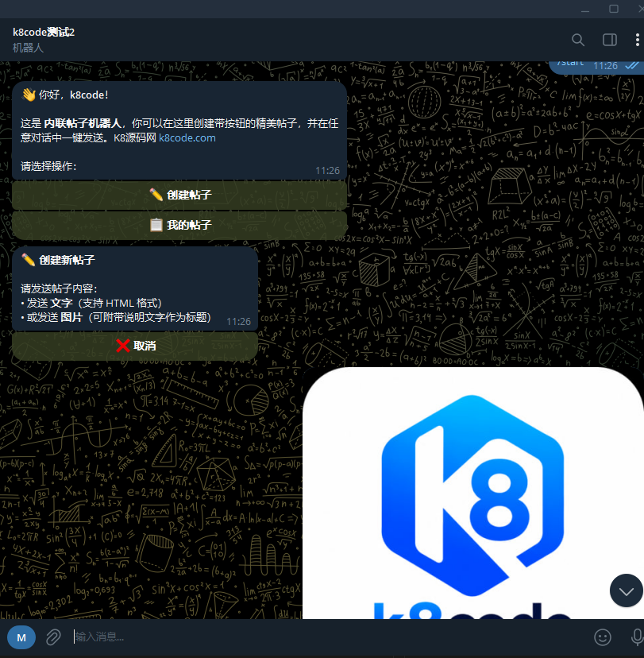The height and width of the screenshot is (658, 644).
Task: Click the /start sent message bubble
Action: point(596,67)
